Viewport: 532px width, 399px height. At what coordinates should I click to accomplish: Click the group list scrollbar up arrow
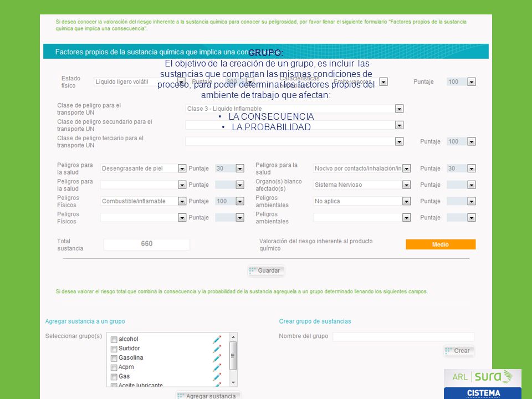point(233,337)
